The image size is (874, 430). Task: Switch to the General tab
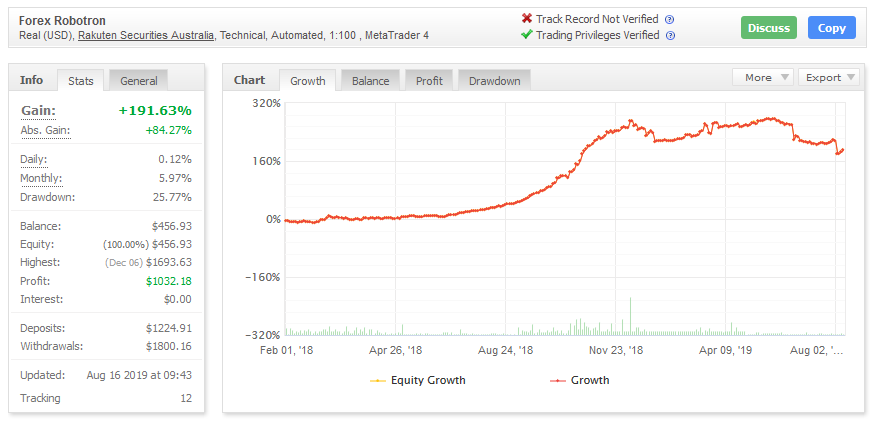click(139, 81)
